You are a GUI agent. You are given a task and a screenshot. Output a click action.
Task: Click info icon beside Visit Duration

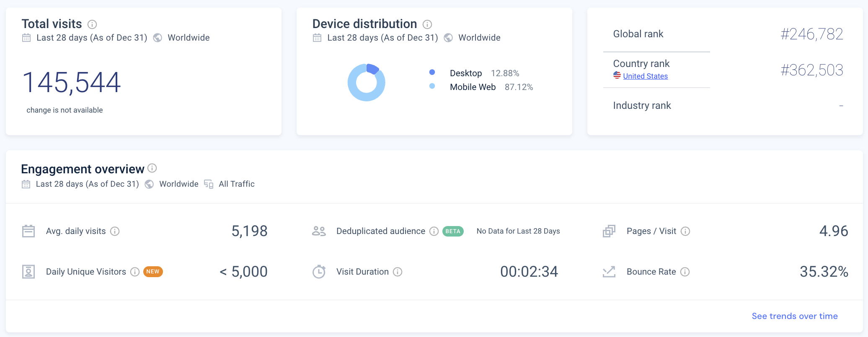click(398, 272)
